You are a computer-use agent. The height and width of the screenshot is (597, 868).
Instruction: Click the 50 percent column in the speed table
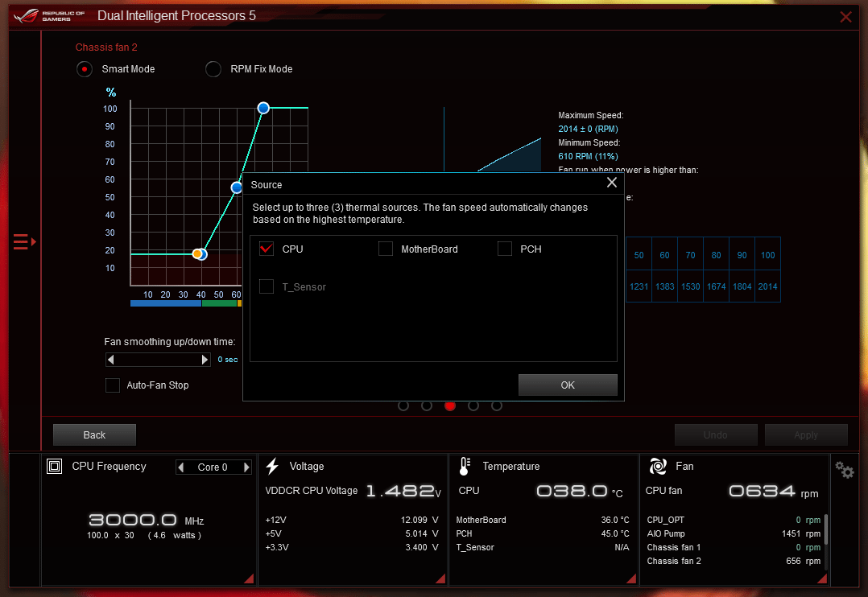coord(639,255)
